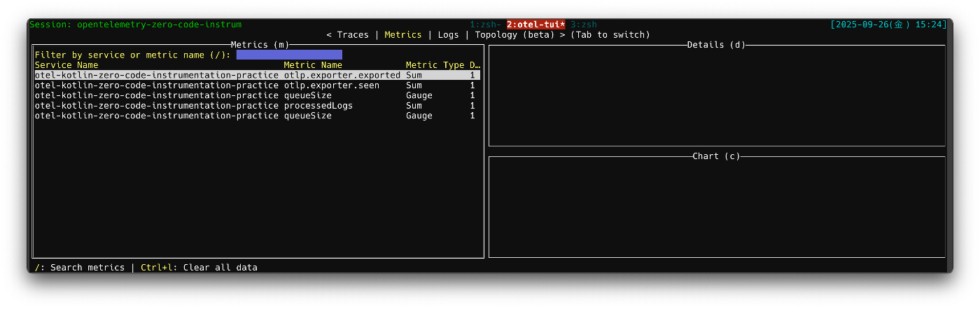Open the Topology (beta) tab
The image size is (980, 309).
coord(515,34)
